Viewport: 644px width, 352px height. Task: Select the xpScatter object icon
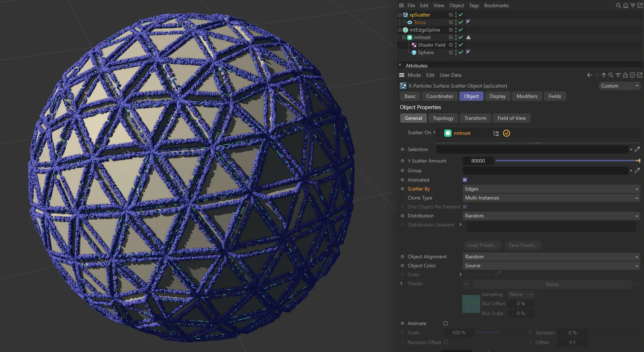coord(406,15)
